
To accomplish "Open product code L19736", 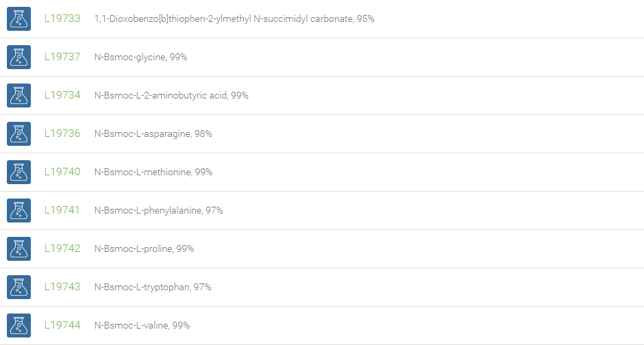I will 62,133.
